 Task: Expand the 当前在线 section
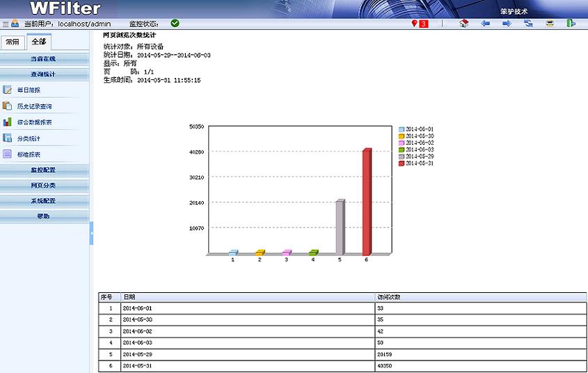pyautogui.click(x=44, y=59)
